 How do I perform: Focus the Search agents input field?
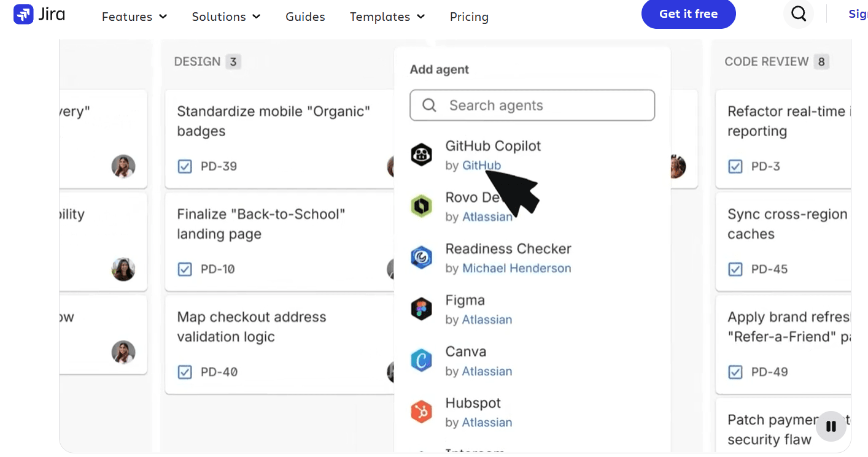[x=532, y=106]
